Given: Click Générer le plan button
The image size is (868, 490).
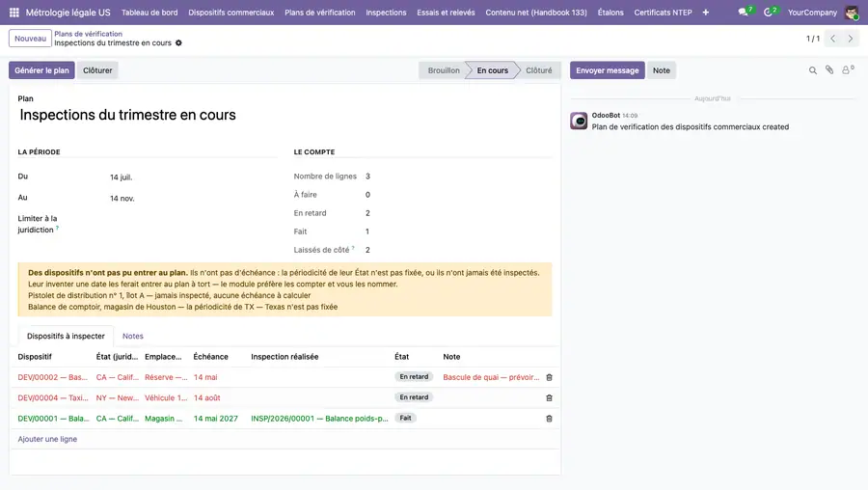Looking at the screenshot, I should 41,70.
